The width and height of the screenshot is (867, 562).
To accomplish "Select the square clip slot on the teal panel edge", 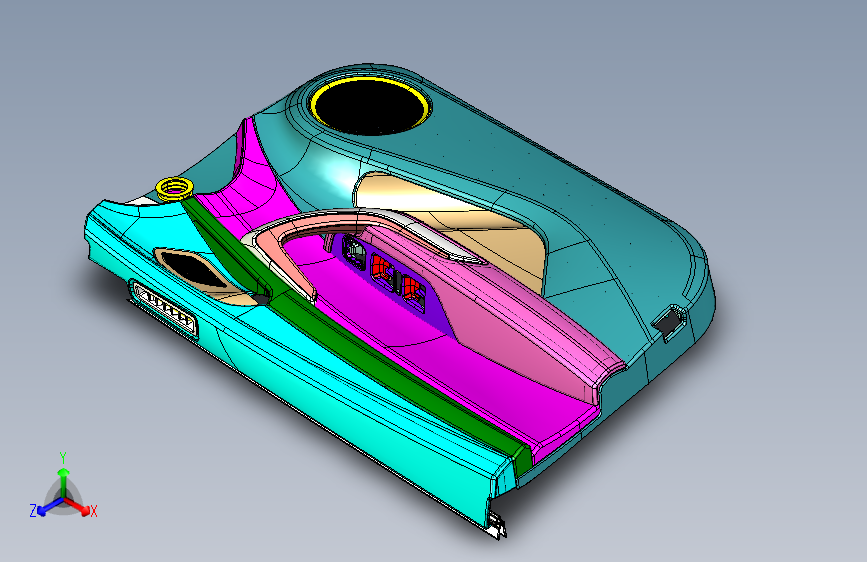I will [670, 321].
